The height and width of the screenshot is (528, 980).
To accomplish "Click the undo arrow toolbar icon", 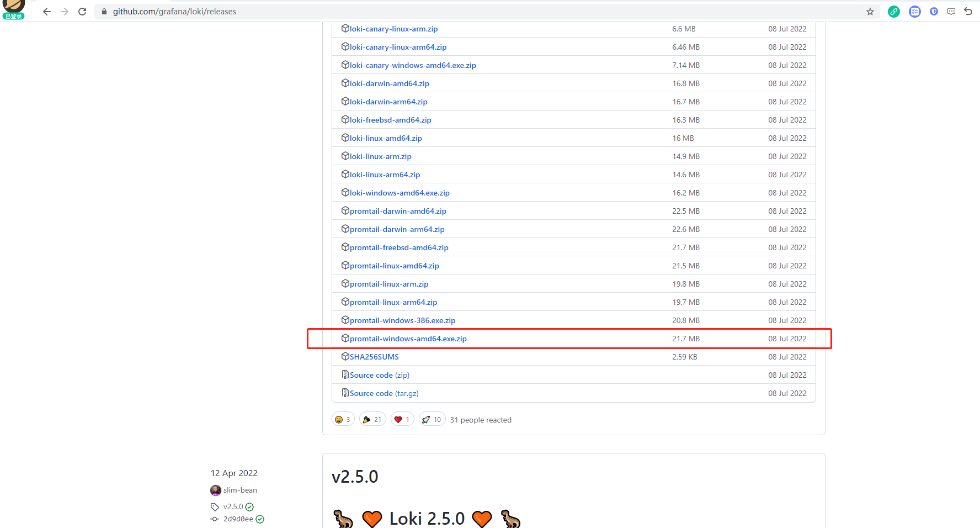I will point(968,12).
